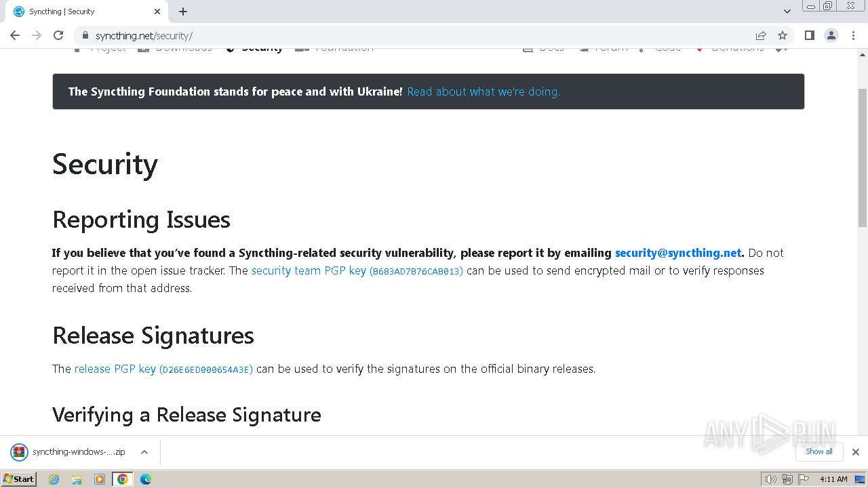Viewport: 868px width, 488px height.
Task: Reload the Syncthing security page
Action: [58, 35]
